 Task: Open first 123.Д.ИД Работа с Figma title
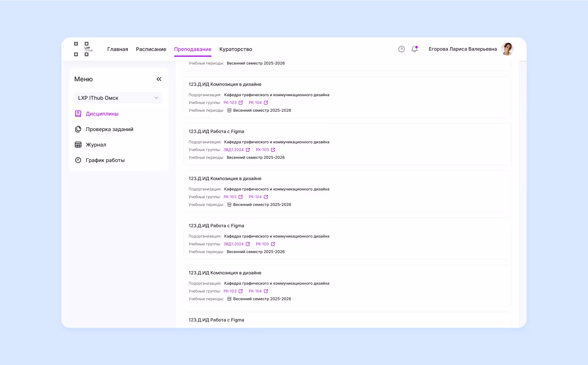point(216,132)
